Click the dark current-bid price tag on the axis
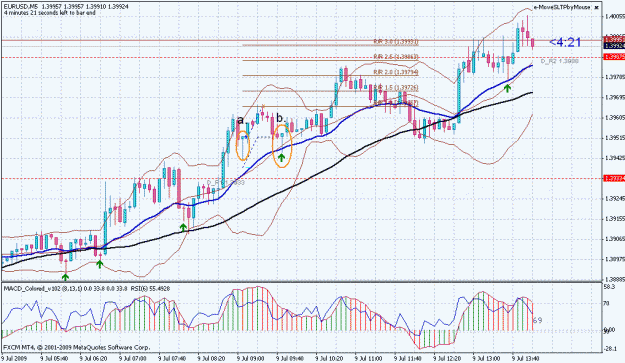 pyautogui.click(x=614, y=46)
